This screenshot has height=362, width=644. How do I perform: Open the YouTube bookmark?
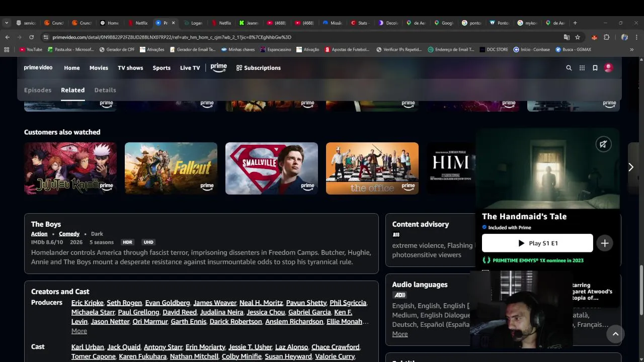coord(31,49)
